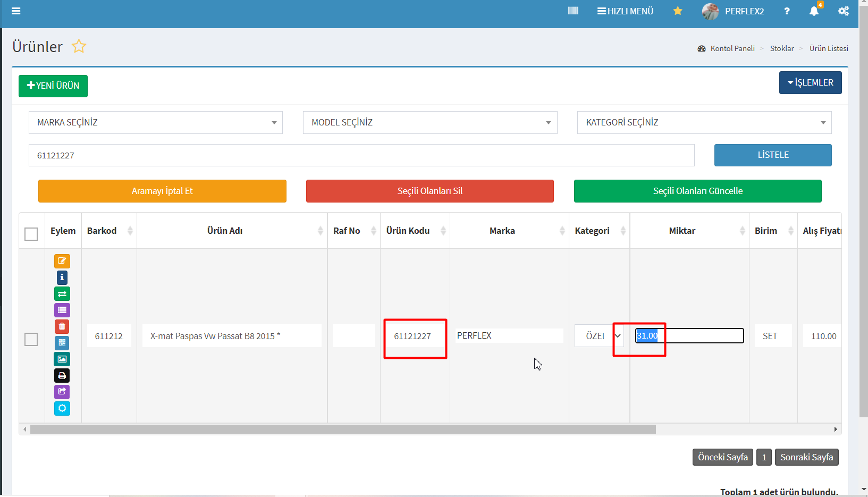The width and height of the screenshot is (868, 497).
Task: Open notifications bell in the header
Action: [x=814, y=11]
